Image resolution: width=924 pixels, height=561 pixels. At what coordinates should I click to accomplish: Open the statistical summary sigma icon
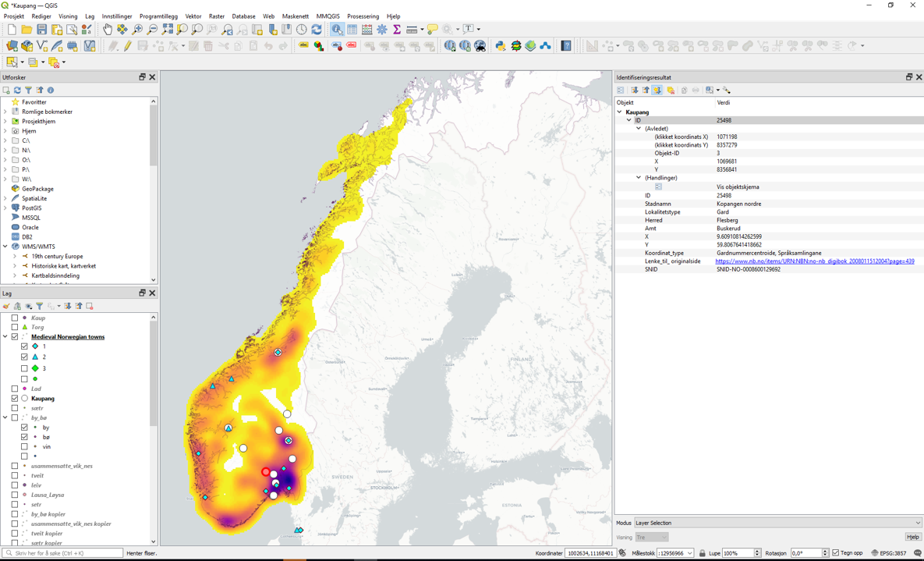(397, 30)
